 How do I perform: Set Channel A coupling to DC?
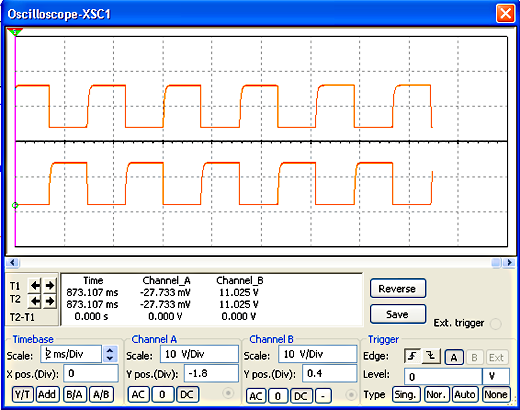pos(187,395)
